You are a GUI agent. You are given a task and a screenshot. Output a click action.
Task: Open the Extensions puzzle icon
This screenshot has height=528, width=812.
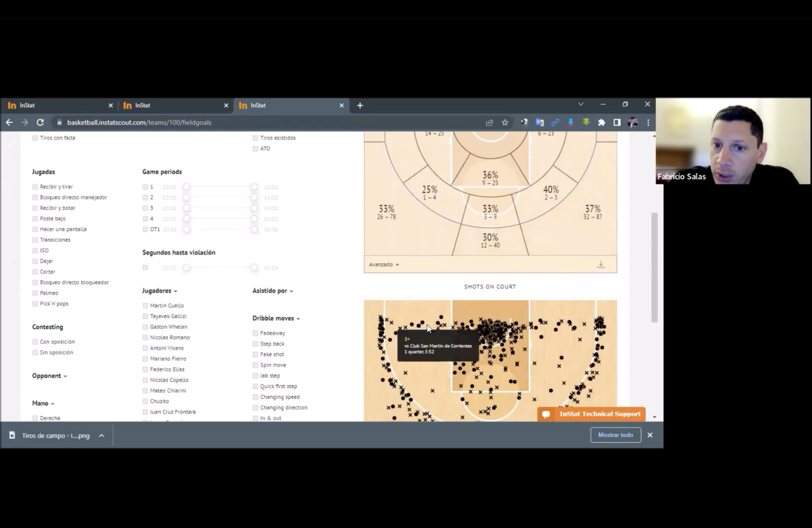click(601, 122)
